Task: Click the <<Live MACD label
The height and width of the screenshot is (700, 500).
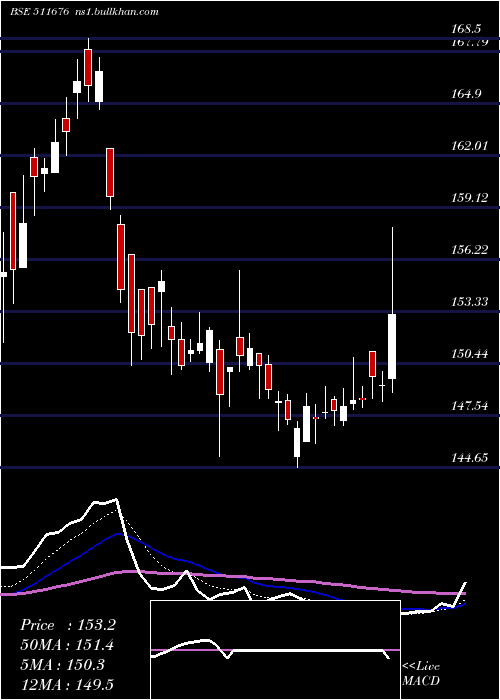Action: pos(421,674)
